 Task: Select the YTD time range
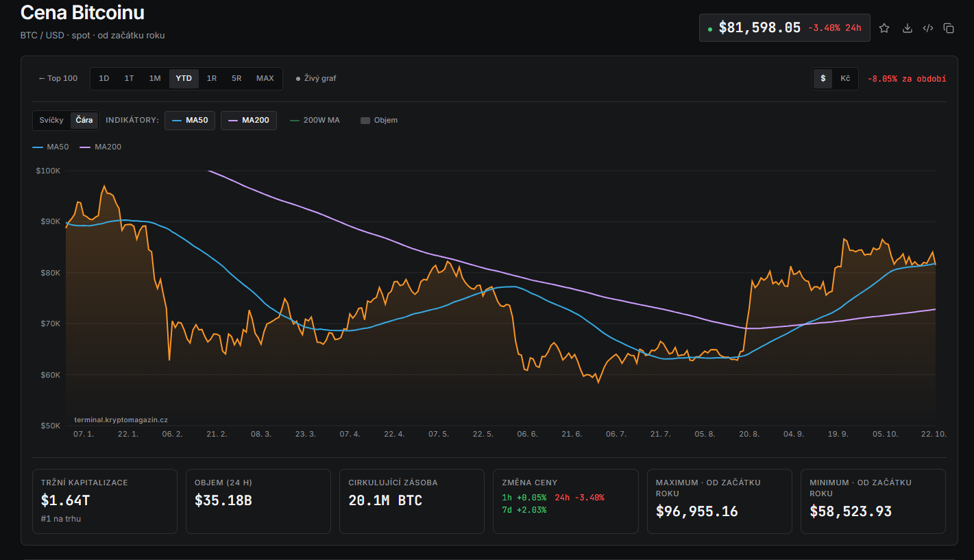click(x=184, y=78)
